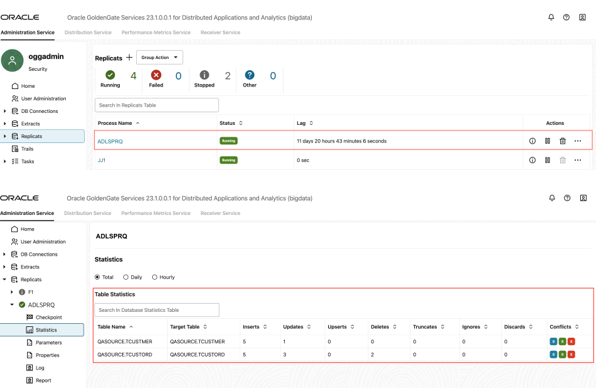
Task: Open the help icon on the Replicats page
Action: tap(566, 17)
